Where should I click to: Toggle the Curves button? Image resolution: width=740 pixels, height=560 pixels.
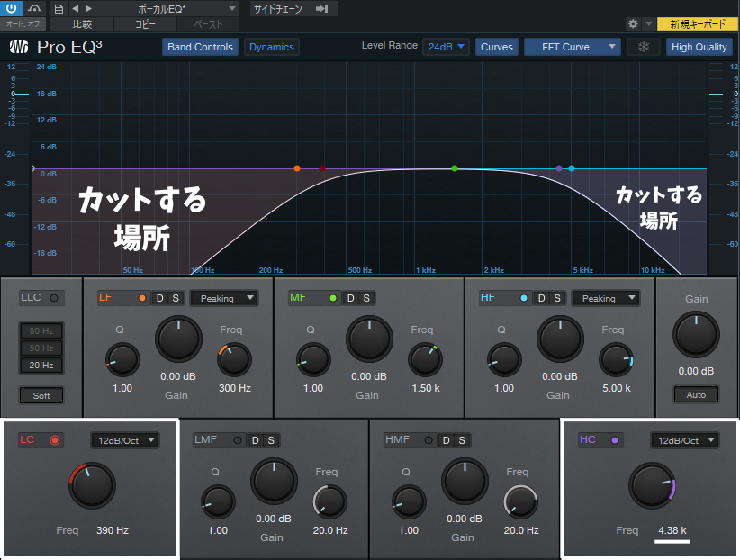(x=496, y=47)
